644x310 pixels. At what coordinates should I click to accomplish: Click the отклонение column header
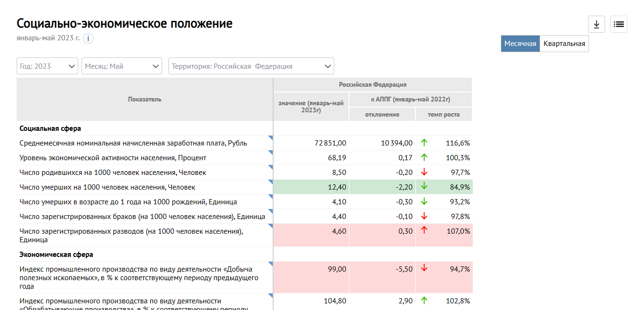[382, 114]
